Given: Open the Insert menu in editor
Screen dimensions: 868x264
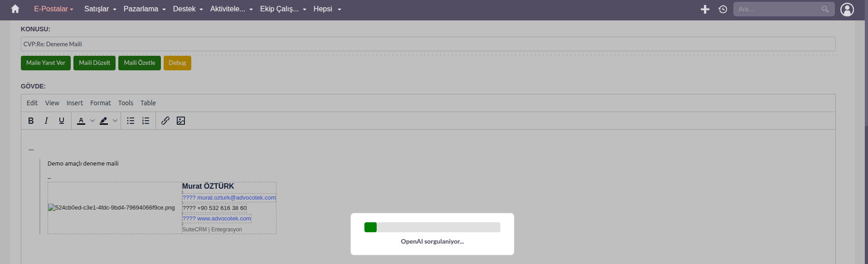Looking at the screenshot, I should point(75,103).
